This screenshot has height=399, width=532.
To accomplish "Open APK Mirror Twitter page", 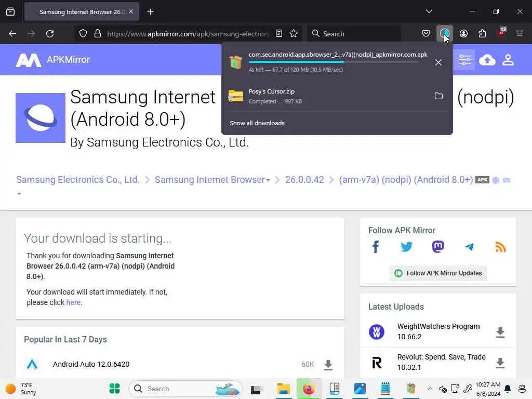I will [x=406, y=247].
